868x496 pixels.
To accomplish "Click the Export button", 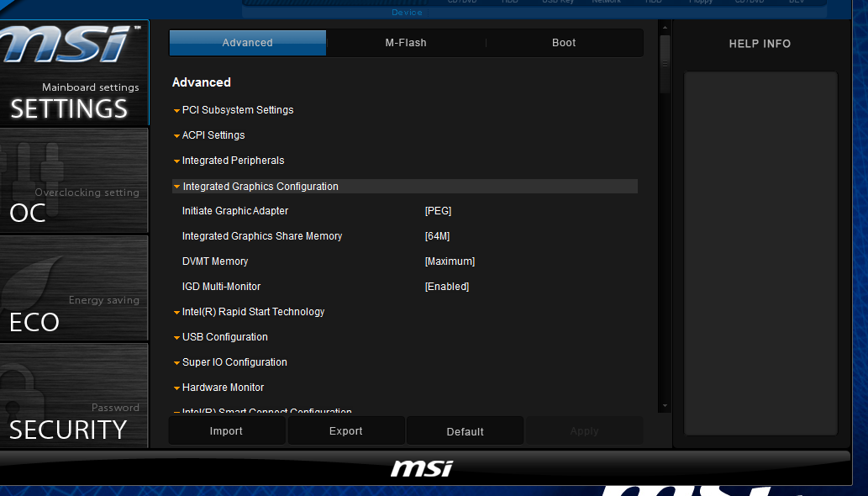I will click(x=346, y=431).
